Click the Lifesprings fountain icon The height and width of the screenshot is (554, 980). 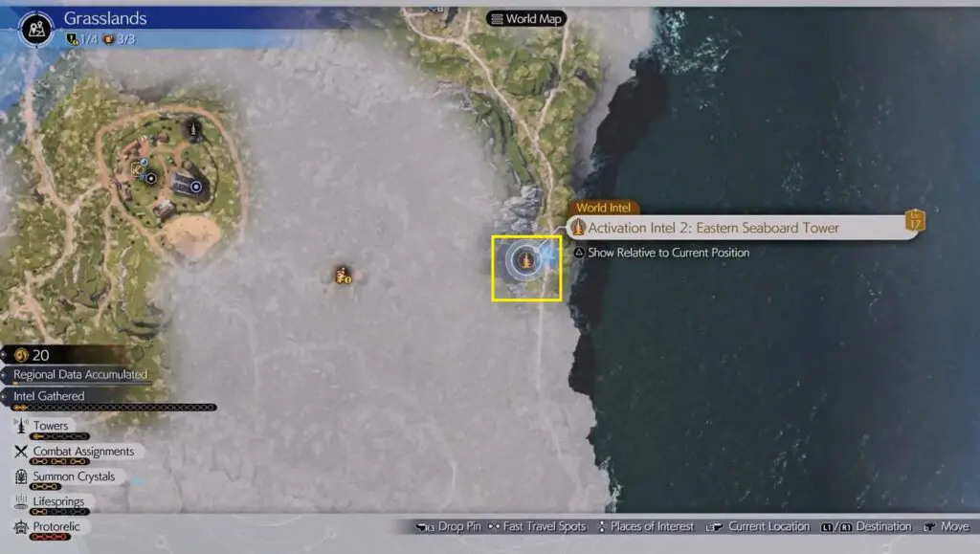click(x=21, y=501)
